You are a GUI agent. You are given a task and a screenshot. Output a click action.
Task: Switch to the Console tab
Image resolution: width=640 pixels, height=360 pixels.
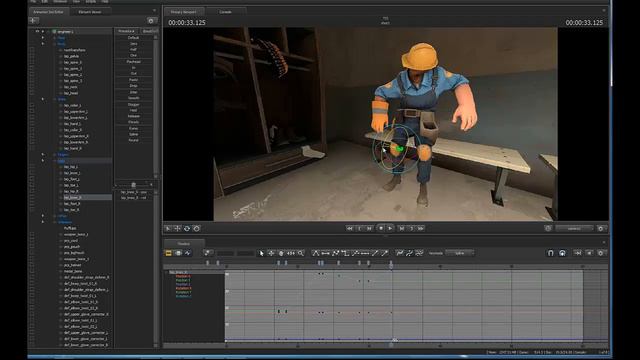[226, 12]
